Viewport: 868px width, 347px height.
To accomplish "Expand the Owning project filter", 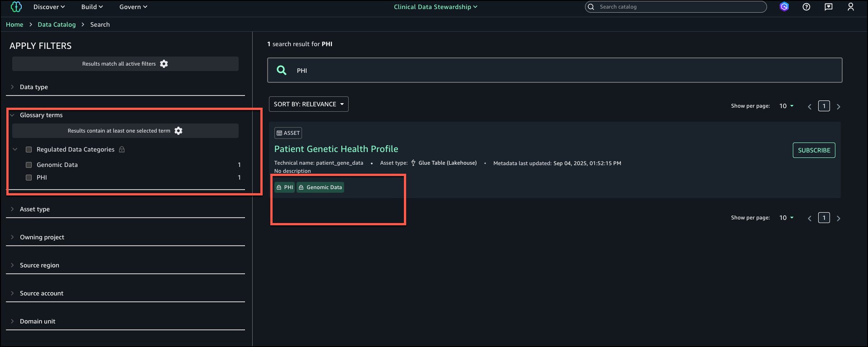I will (42, 237).
